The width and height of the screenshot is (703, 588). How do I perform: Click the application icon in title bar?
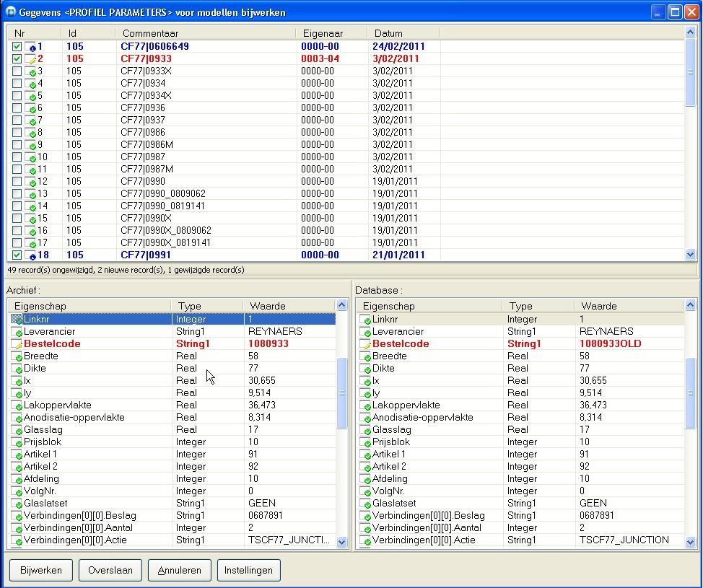[x=10, y=12]
